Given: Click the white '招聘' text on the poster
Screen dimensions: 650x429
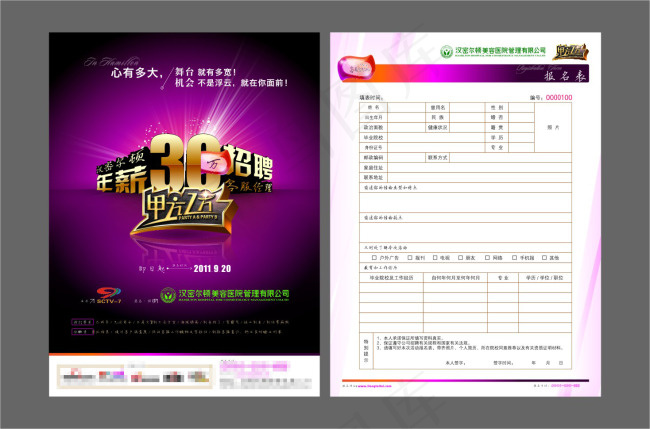Looking at the screenshot, I should point(248,161).
